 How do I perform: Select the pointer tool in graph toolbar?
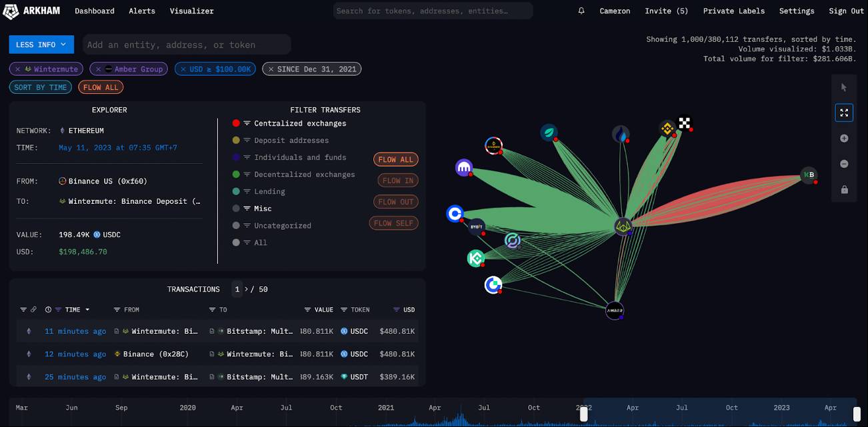[844, 87]
